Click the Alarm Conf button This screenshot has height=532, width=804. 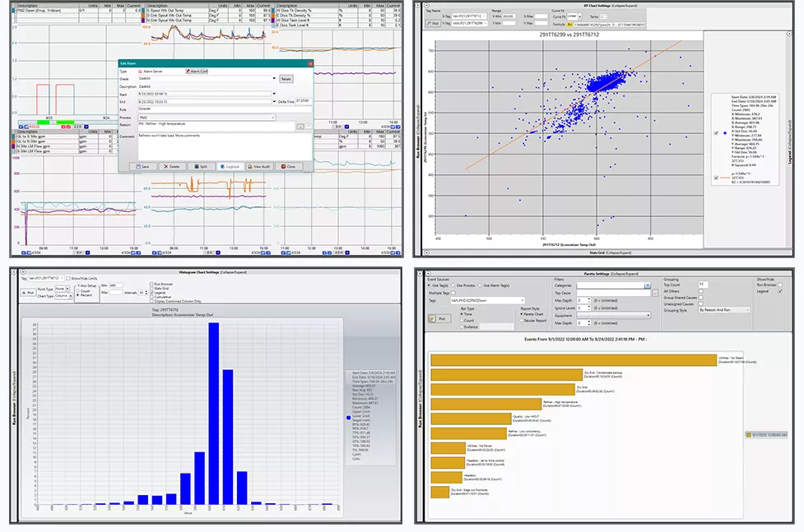tap(197, 72)
